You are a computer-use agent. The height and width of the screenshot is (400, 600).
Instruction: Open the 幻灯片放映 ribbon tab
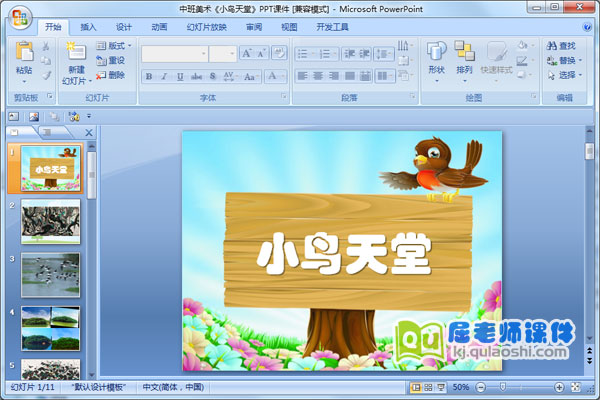click(x=207, y=27)
